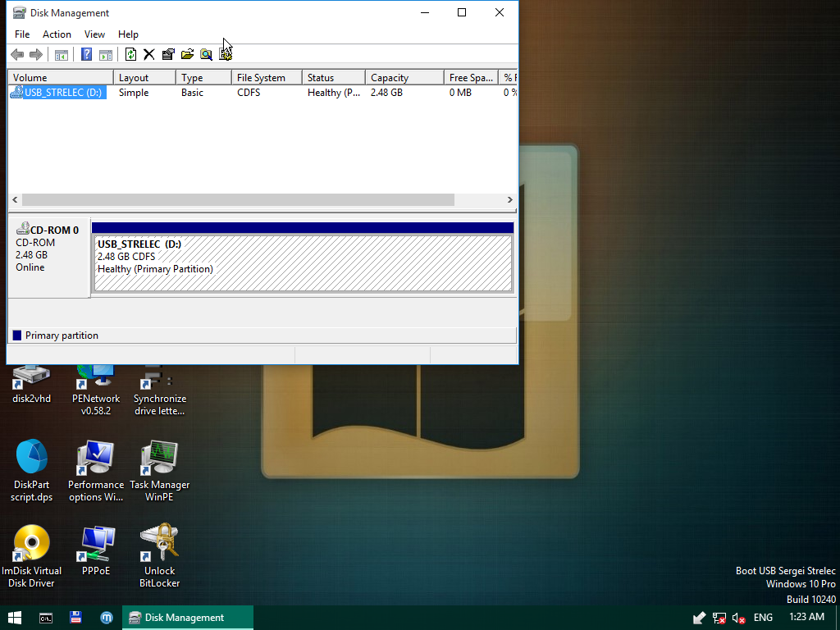Toggle the Show/Hide Console Tree icon

tap(62, 54)
